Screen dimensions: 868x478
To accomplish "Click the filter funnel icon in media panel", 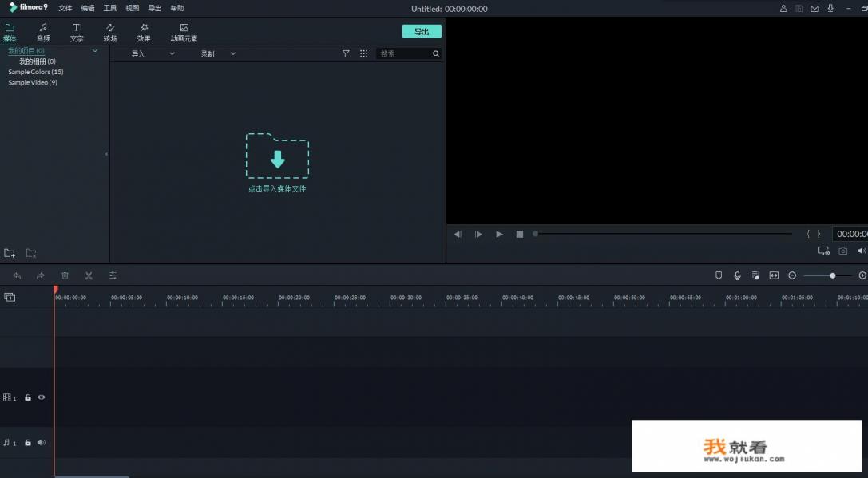I will (x=346, y=53).
